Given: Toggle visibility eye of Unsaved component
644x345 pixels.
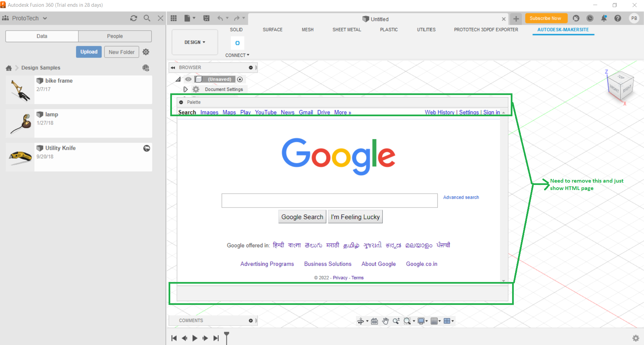Looking at the screenshot, I should pos(188,79).
